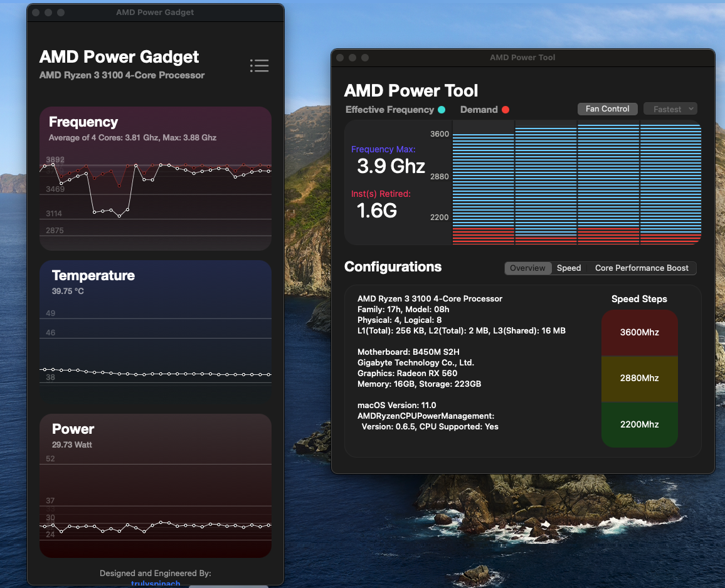725x588 pixels.
Task: Close the AMD Power Gadget window
Action: tap(36, 13)
